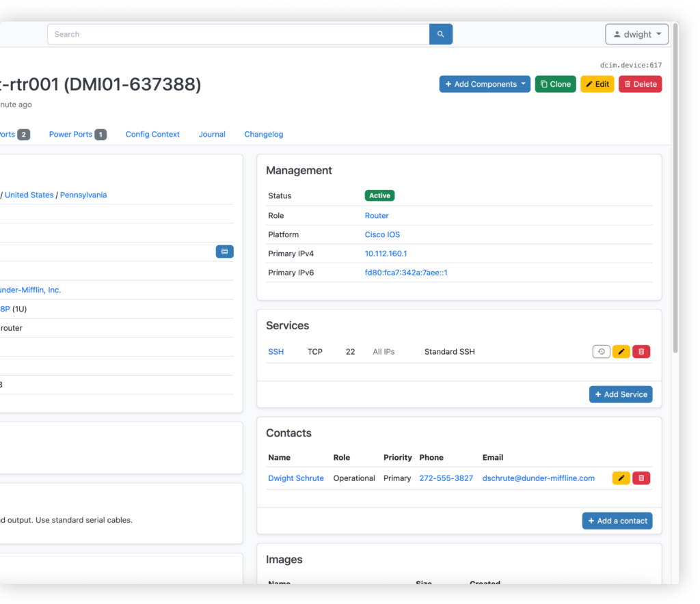Click the Add Service button
The image size is (700, 604).
point(621,394)
